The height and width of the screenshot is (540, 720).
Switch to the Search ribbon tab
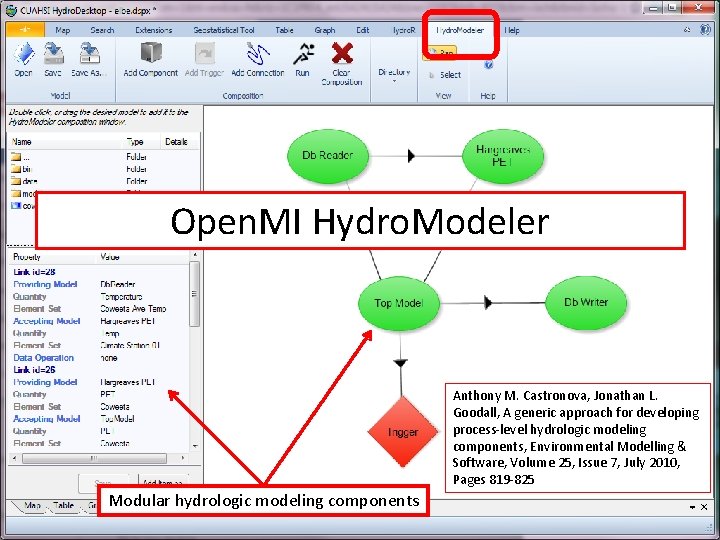coord(102,30)
